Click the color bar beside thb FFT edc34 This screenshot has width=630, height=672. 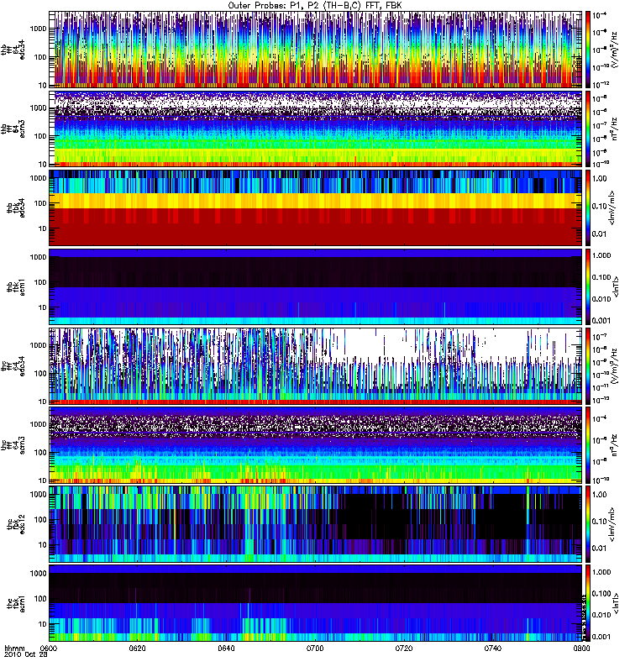click(588, 50)
